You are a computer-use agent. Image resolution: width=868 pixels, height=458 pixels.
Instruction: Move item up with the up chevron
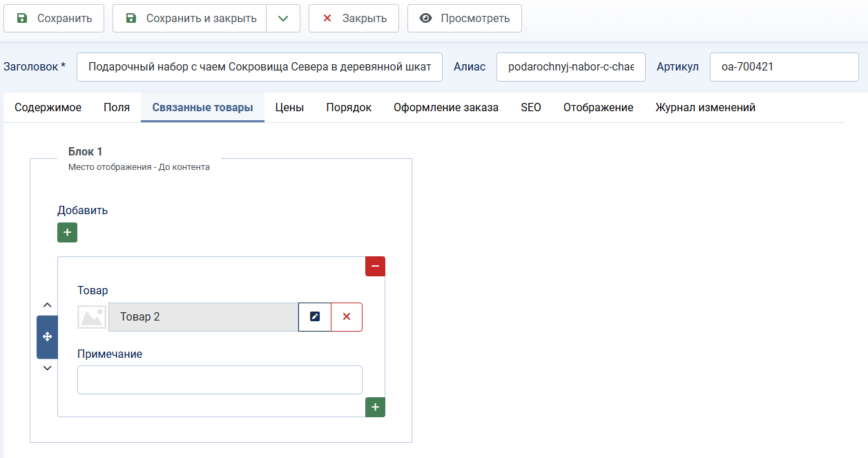[47, 305]
